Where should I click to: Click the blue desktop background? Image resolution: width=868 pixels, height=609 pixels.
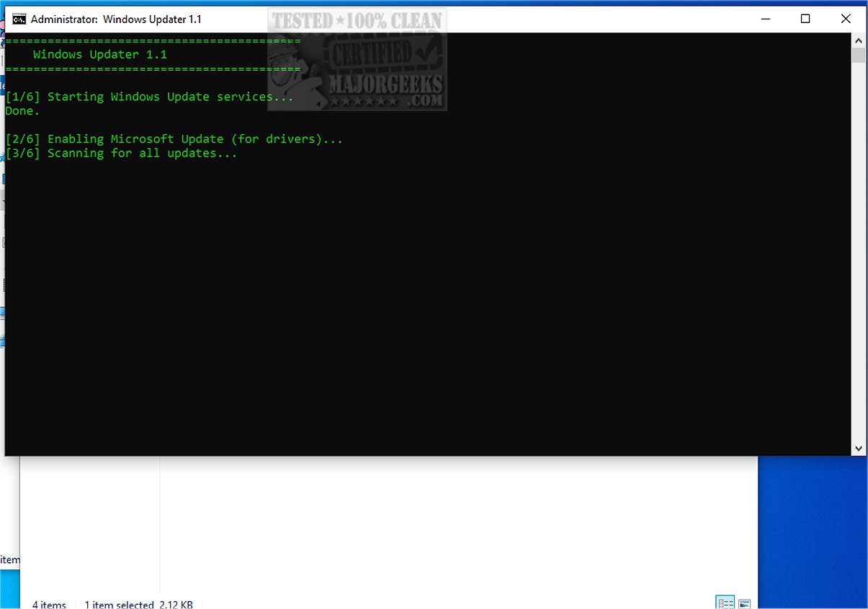pyautogui.click(x=813, y=530)
